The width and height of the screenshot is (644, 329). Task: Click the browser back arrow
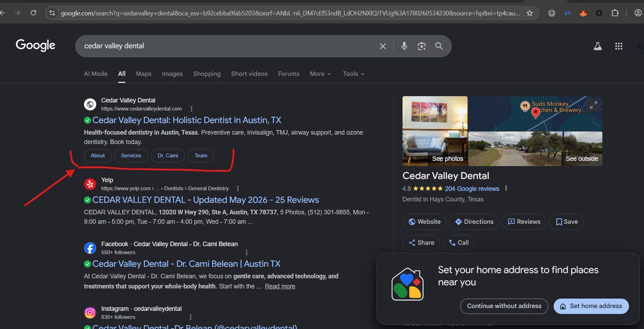(2, 13)
